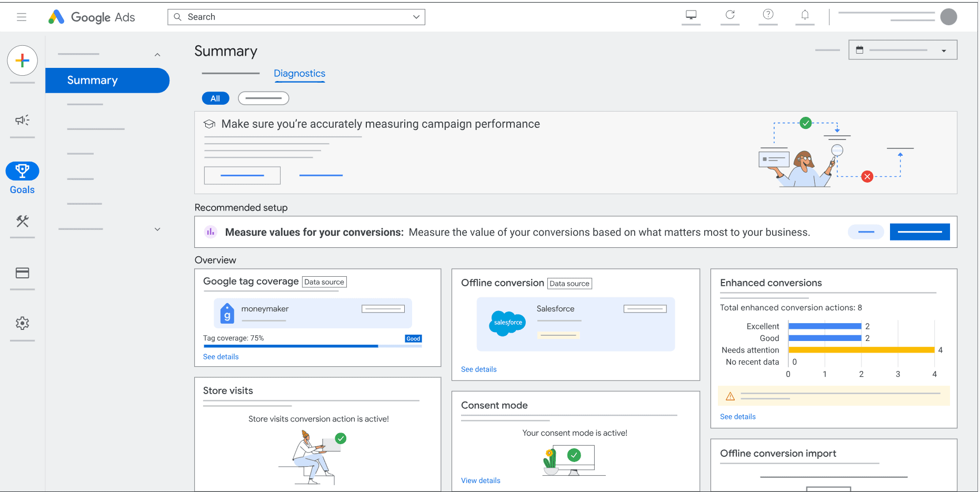The height and width of the screenshot is (492, 980).
Task: Open Tools wrench icon in sidebar
Action: [x=22, y=221]
